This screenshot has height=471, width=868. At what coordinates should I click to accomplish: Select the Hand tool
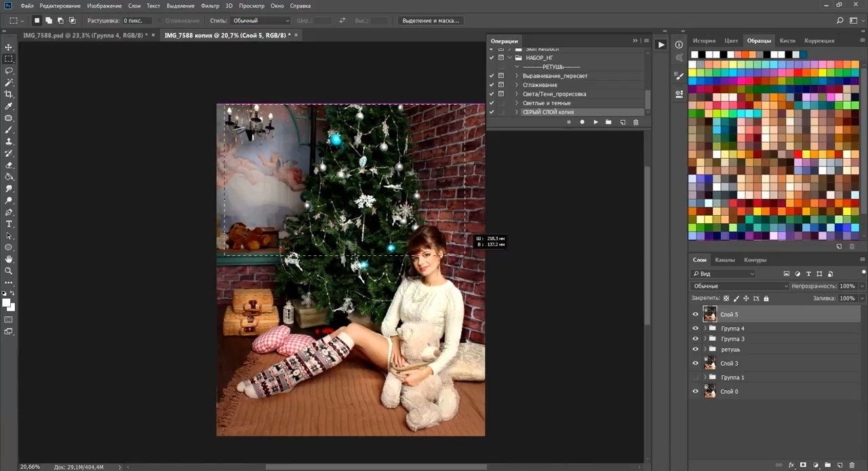(x=9, y=259)
